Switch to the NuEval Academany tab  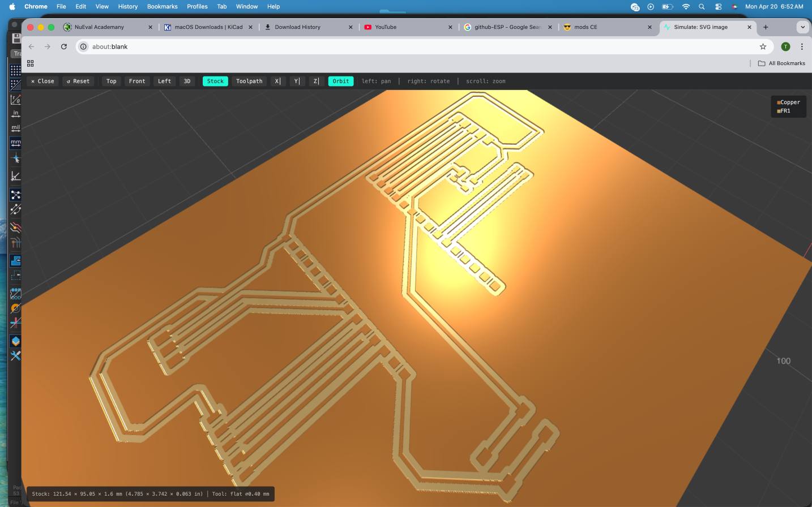tap(108, 27)
